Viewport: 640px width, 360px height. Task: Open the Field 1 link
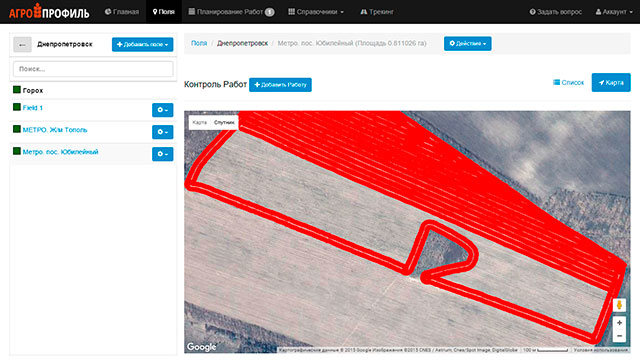[x=33, y=108]
